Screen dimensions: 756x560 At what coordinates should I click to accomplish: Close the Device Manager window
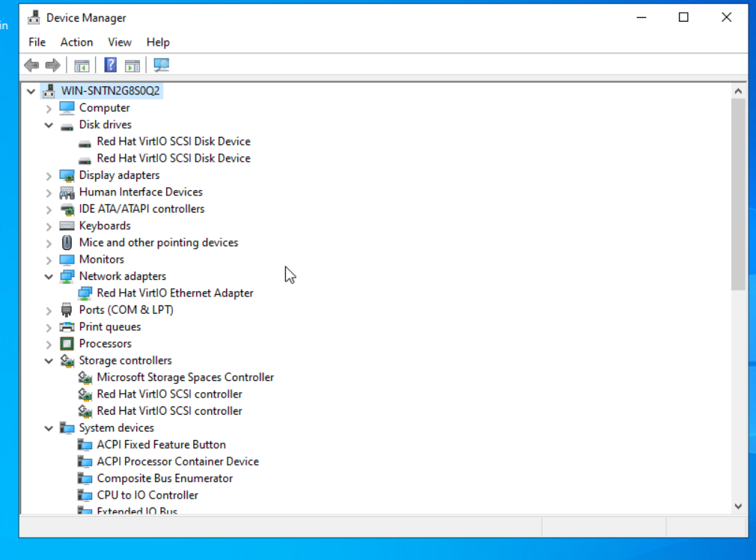click(x=727, y=18)
